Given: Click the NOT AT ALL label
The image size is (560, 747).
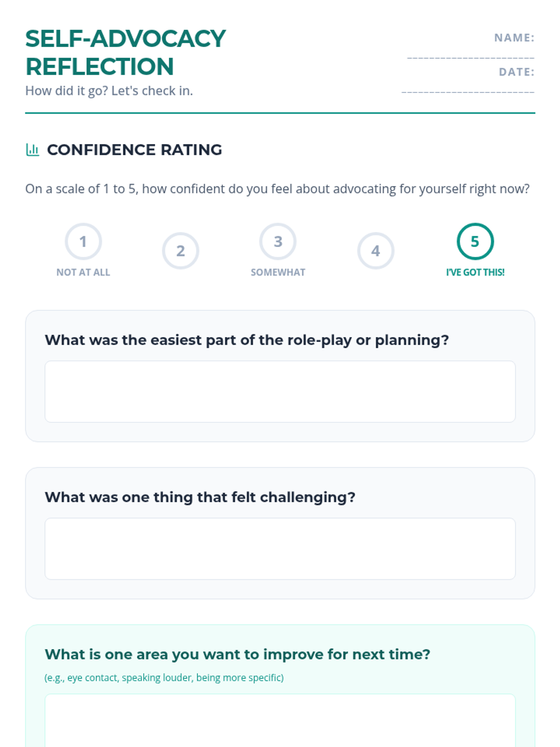Looking at the screenshot, I should point(83,272).
